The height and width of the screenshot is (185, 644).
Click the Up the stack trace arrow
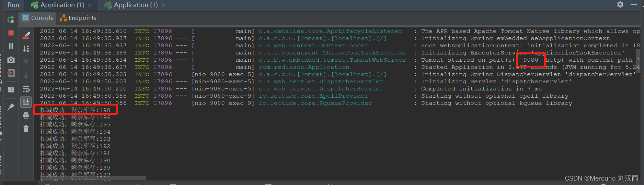pyautogui.click(x=26, y=62)
